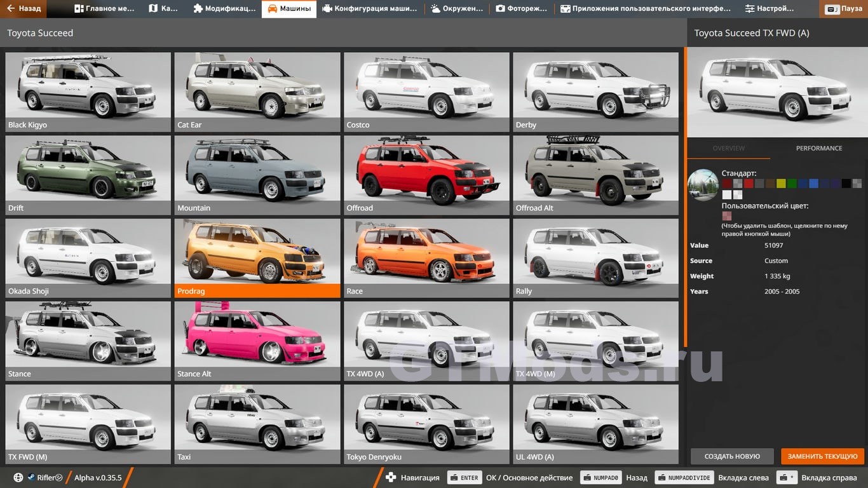Pick the brown standard color
The width and height of the screenshot is (868, 488).
tap(770, 184)
